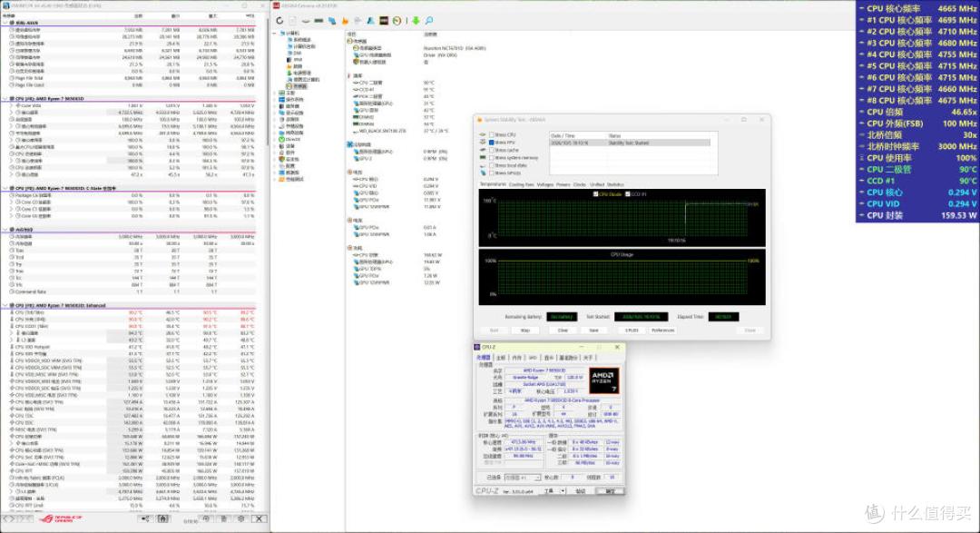Collapse the 计算机 node in AIDA64 tree
Viewport: 980px width, 533px height.
click(x=275, y=34)
